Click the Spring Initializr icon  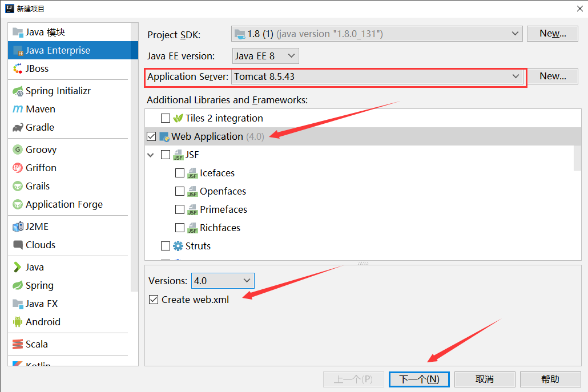coord(18,91)
